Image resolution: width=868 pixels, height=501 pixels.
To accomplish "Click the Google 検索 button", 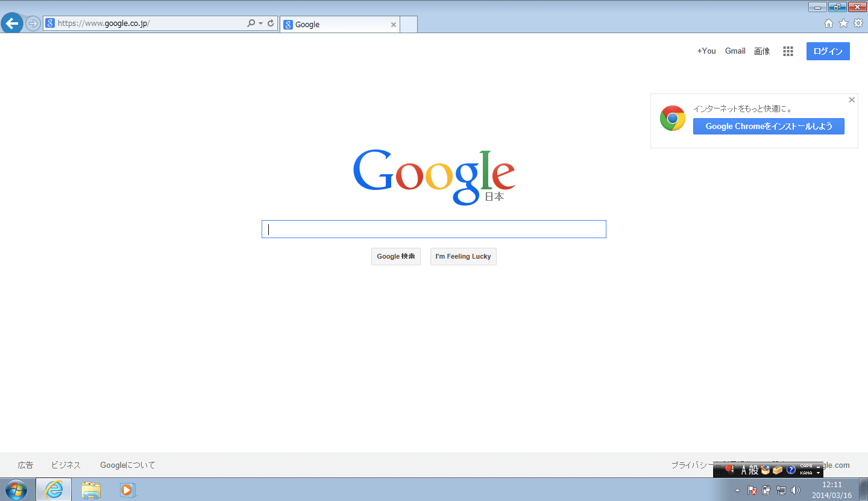I will [396, 256].
